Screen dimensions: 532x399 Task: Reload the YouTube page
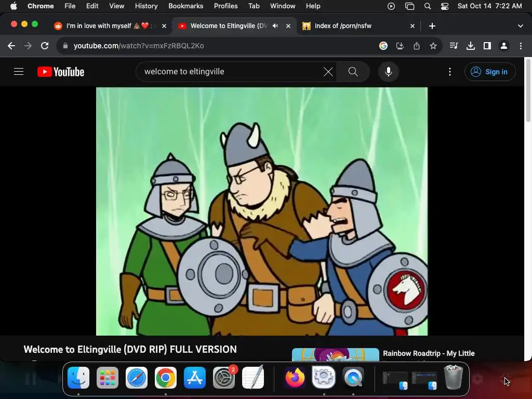[x=45, y=46]
